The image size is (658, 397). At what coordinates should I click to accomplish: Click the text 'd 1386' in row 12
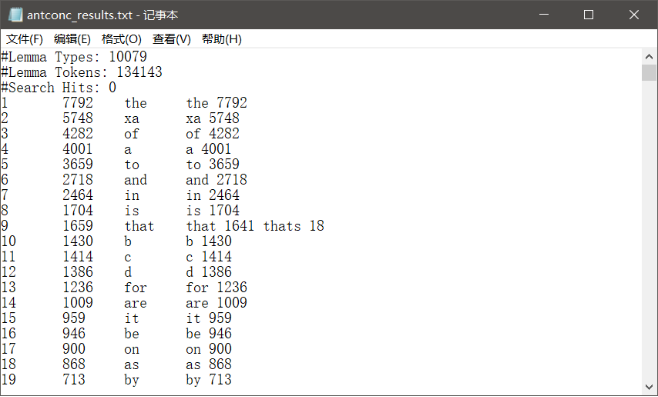[209, 272]
